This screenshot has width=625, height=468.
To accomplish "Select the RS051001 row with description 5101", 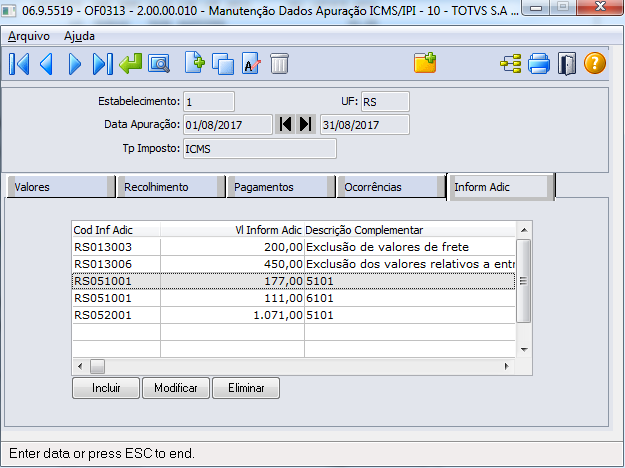I will (294, 281).
